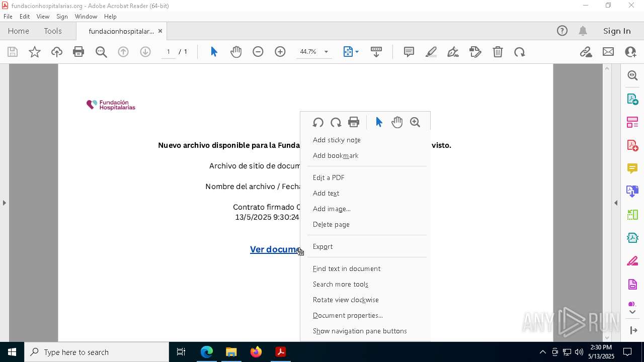Switch to the Home tab
This screenshot has height=362, width=644.
click(19, 31)
